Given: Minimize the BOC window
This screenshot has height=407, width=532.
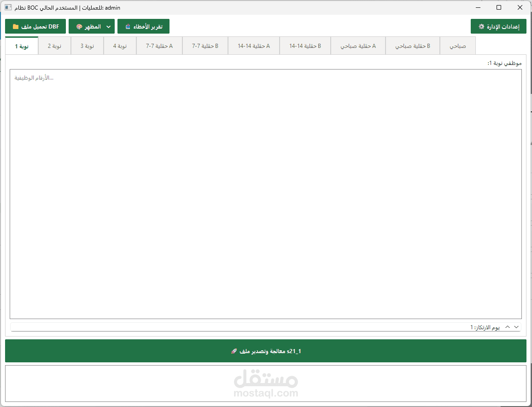Looking at the screenshot, I should [478, 7].
